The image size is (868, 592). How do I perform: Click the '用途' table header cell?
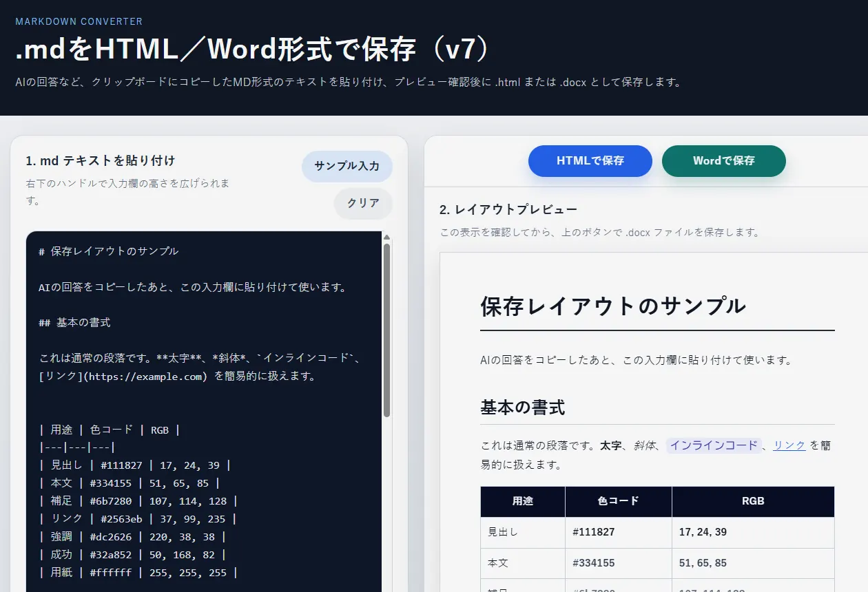(523, 501)
